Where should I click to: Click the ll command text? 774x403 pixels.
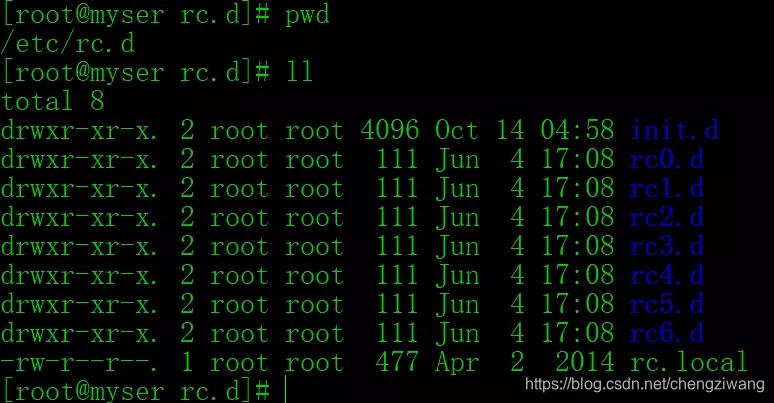(x=299, y=72)
